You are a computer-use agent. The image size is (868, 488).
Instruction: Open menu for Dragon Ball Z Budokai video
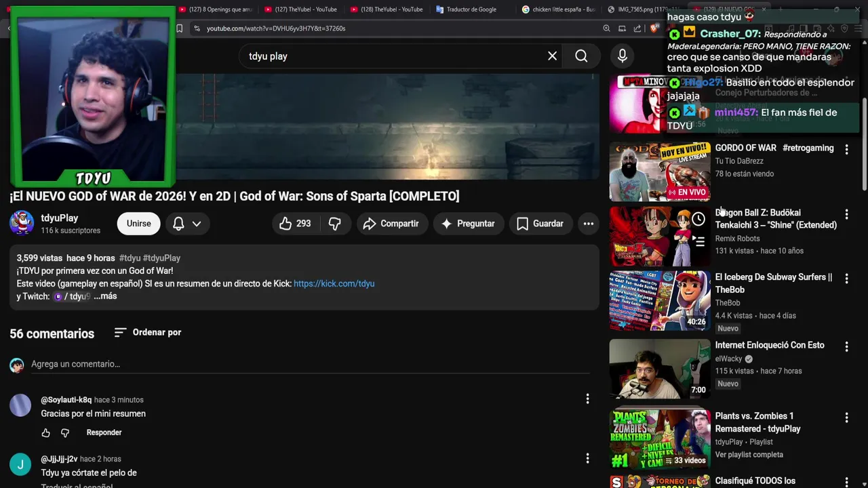click(846, 214)
